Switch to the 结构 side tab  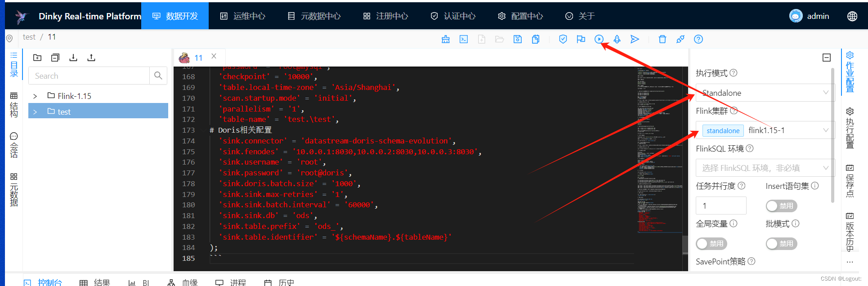click(14, 105)
